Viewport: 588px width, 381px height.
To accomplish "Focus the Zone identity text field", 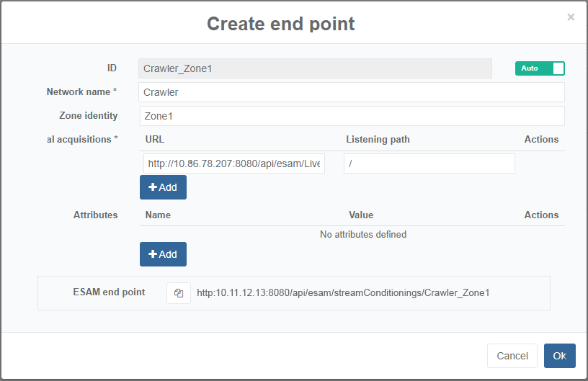I will click(351, 116).
